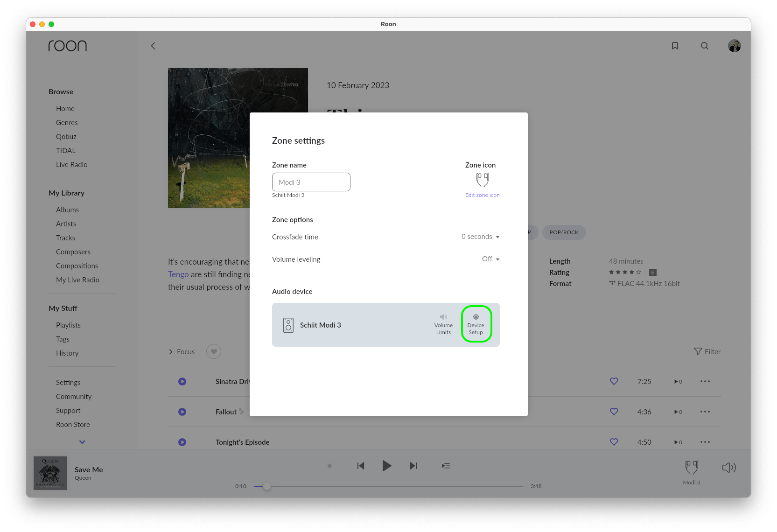
Task: Open Artists in My Library
Action: [66, 224]
